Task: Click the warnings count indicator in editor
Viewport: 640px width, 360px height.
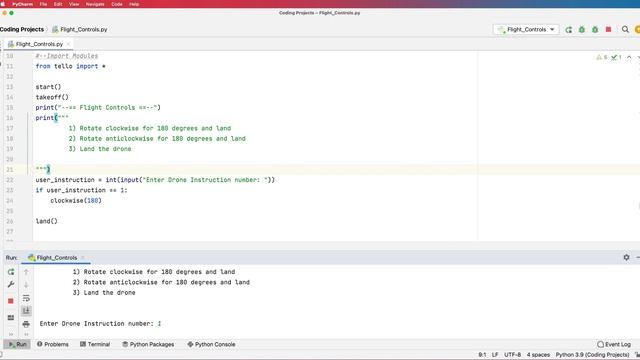Action: click(x=602, y=58)
